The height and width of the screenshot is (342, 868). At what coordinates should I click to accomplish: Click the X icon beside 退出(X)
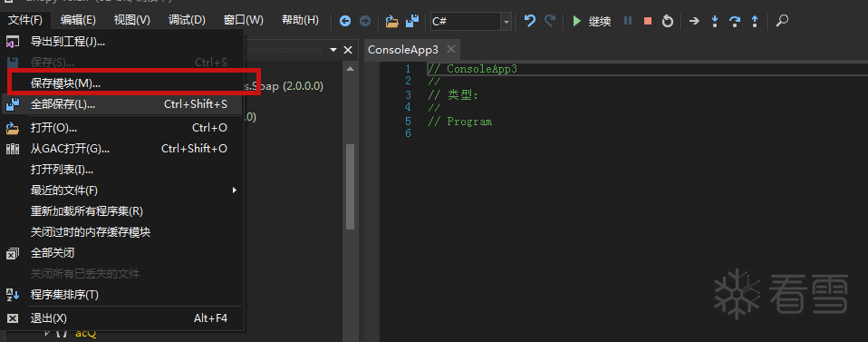click(12, 318)
